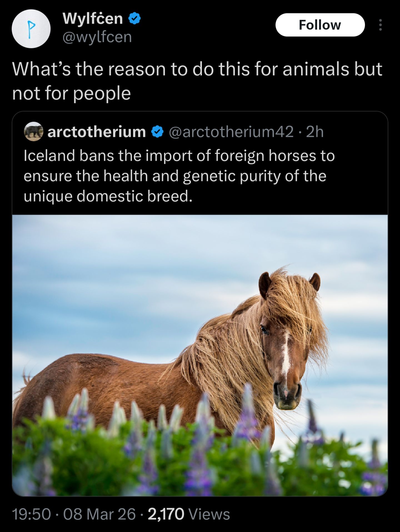400x532 pixels.
Task: Click the main tweet text
Action: [197, 81]
